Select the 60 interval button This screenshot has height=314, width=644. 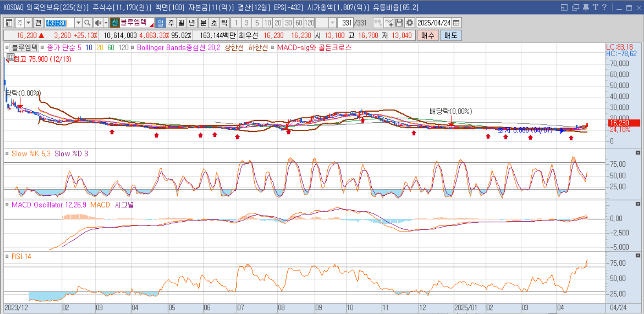[x=299, y=23]
